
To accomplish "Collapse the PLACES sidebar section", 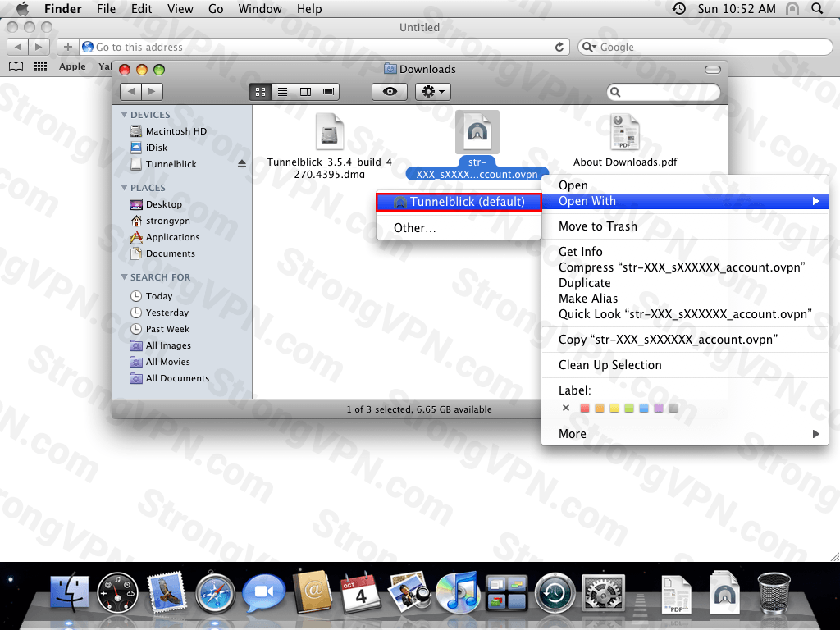I will click(x=125, y=188).
